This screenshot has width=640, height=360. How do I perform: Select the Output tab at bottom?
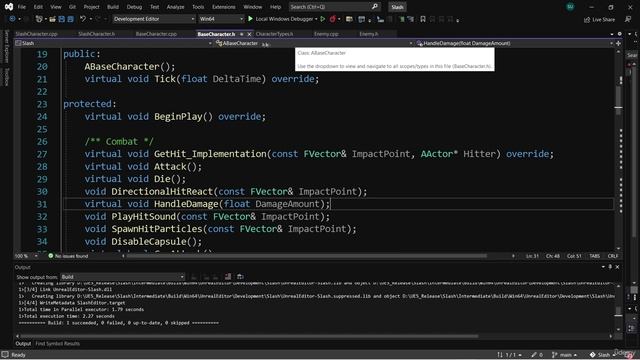coord(23,344)
